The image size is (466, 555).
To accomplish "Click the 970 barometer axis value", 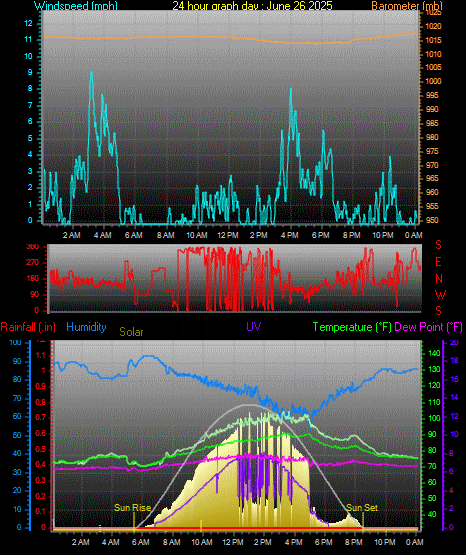I will 432,165.
